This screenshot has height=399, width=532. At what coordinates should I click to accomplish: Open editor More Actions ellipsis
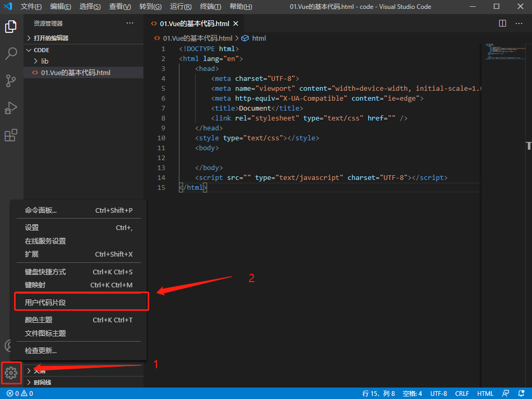(519, 23)
